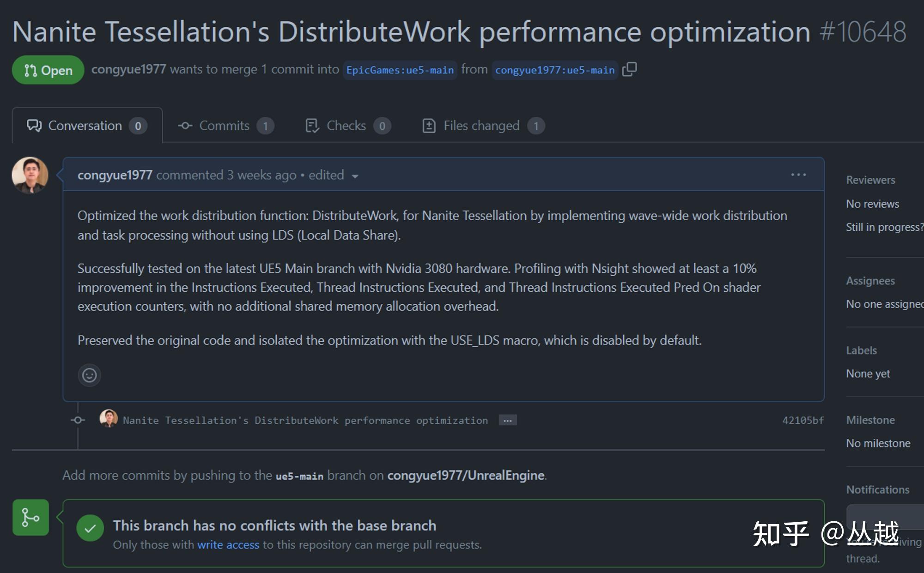Open the EpicGames:ue5-main base branch link
924x573 pixels.
pos(400,70)
